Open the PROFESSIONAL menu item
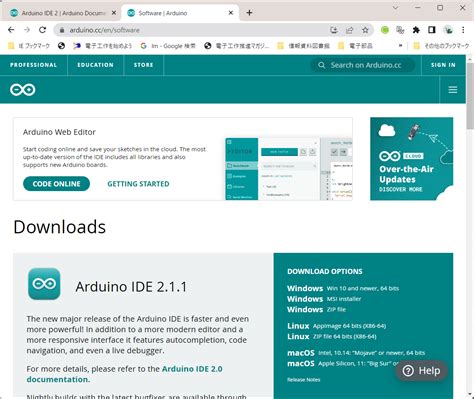Viewport: 474px width, 399px height. click(x=33, y=65)
